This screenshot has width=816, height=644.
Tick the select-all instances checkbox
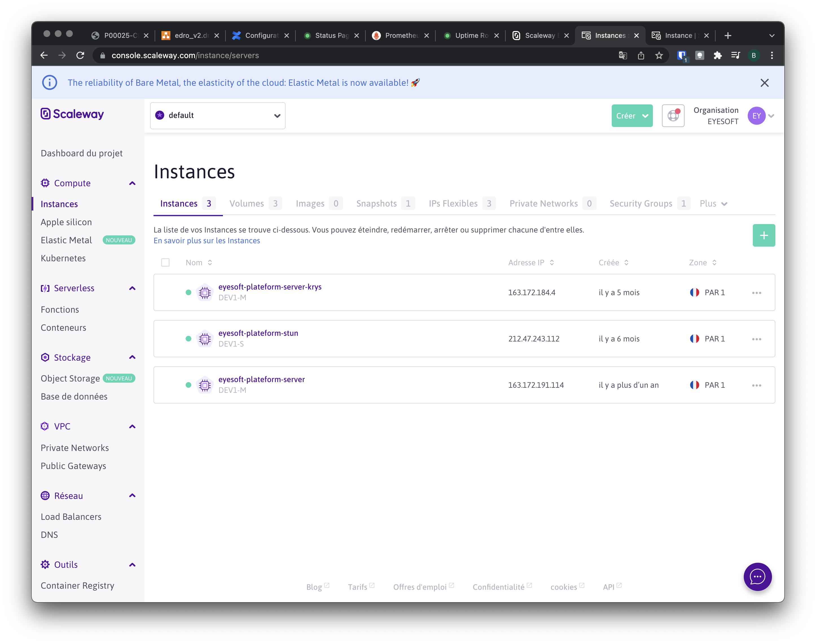tap(165, 263)
